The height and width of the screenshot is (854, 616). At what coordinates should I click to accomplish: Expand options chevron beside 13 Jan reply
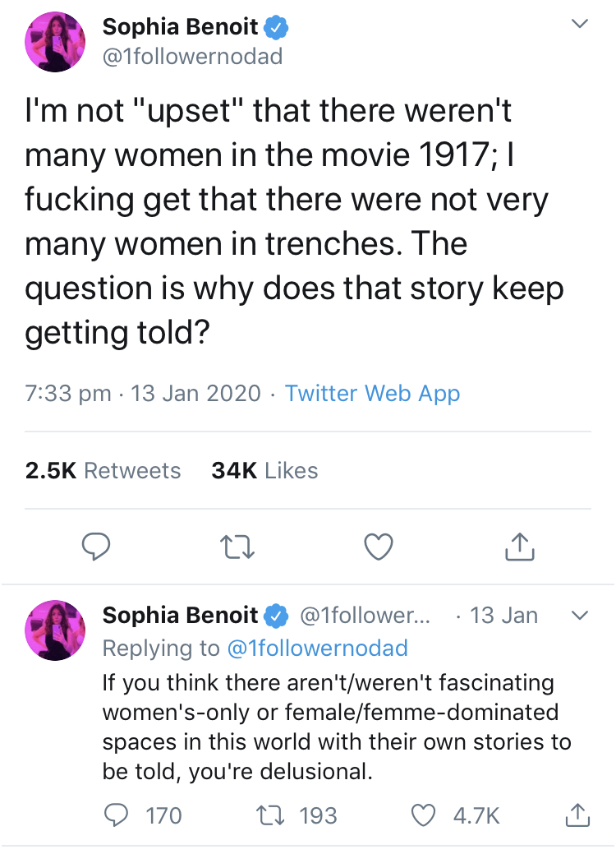point(580,616)
